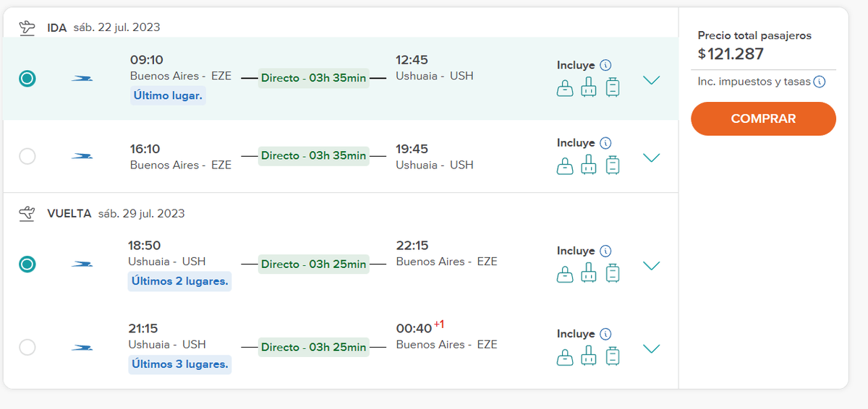This screenshot has width=868, height=409.
Task: Select the 21:15 return flight
Action: pos(27,348)
